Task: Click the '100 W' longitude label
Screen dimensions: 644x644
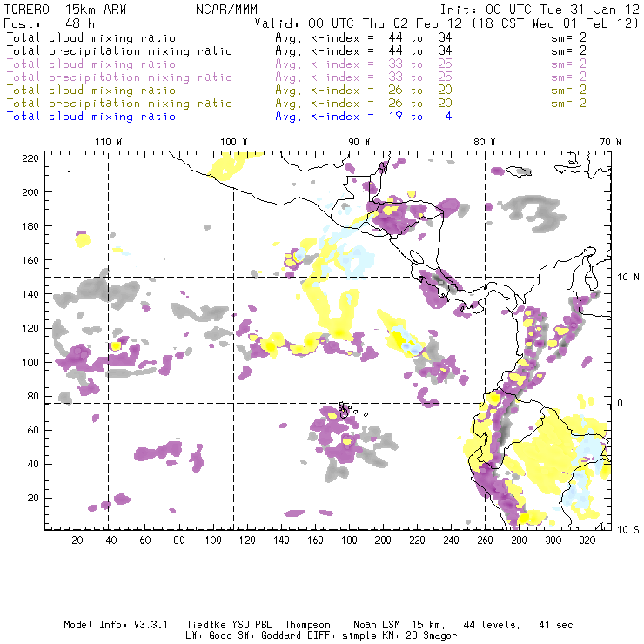Action: [x=234, y=142]
